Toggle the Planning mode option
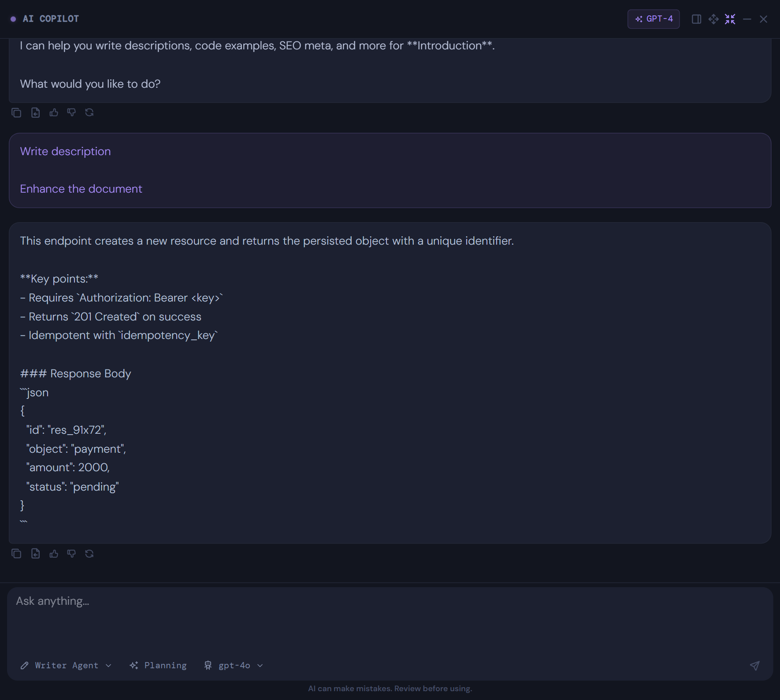This screenshot has width=780, height=700. (x=158, y=665)
